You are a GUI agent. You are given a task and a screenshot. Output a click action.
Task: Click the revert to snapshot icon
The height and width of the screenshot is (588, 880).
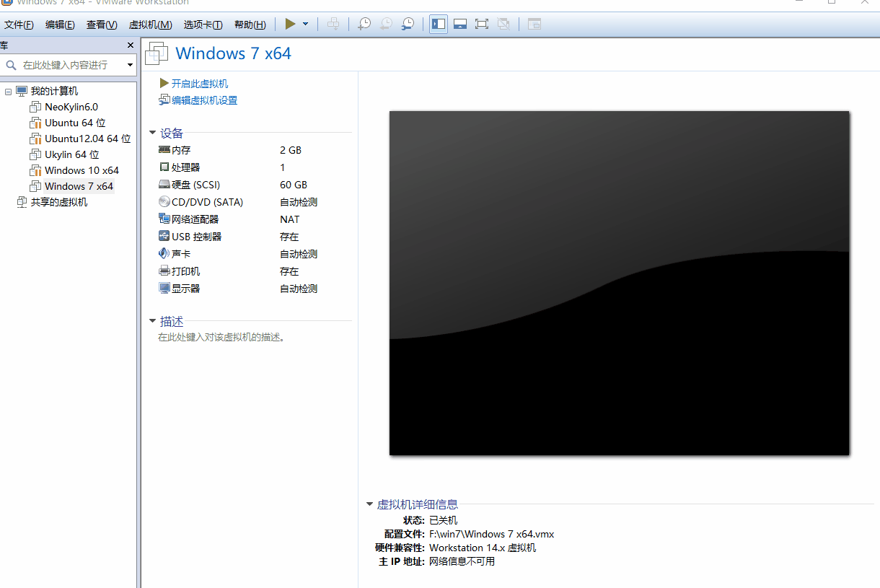386,24
